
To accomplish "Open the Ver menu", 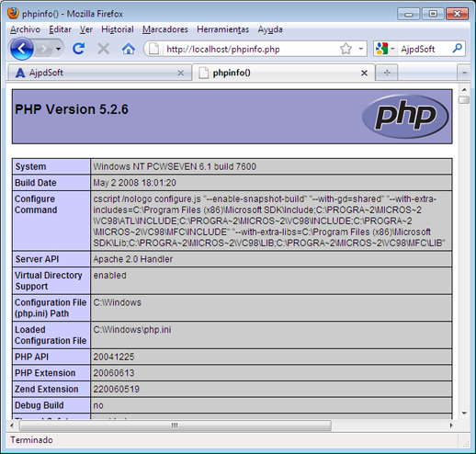I will (86, 29).
